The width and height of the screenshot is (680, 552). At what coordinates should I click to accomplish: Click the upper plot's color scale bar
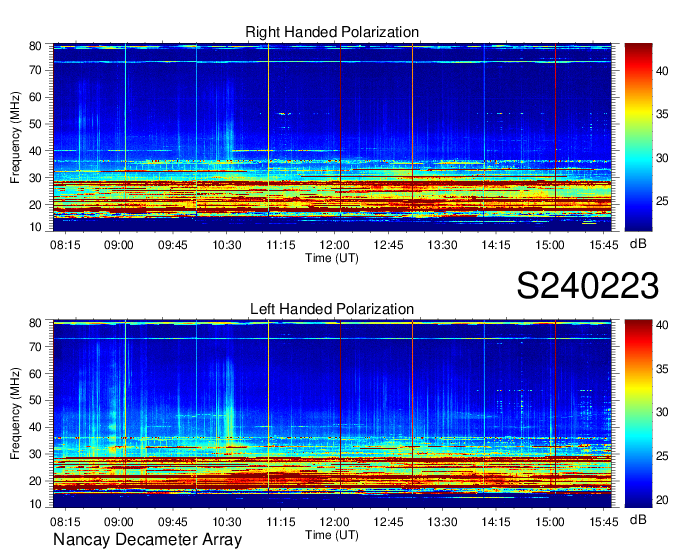(638, 137)
